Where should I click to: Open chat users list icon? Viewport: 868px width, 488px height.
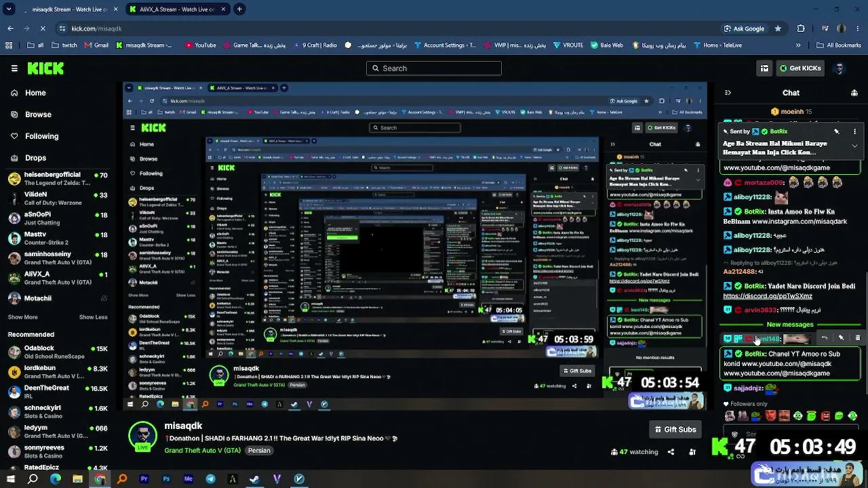click(x=854, y=93)
